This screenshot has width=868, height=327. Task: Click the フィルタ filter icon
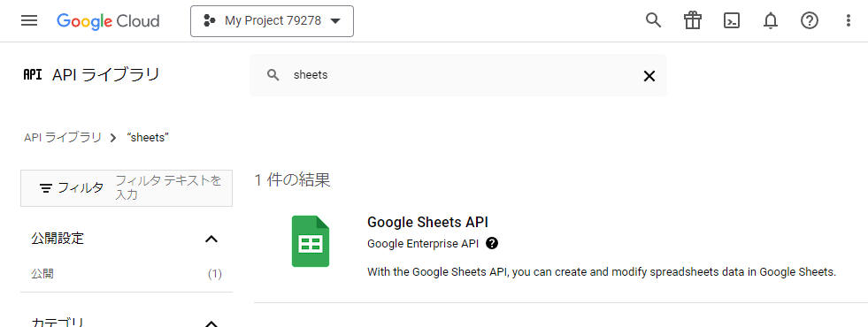(47, 188)
